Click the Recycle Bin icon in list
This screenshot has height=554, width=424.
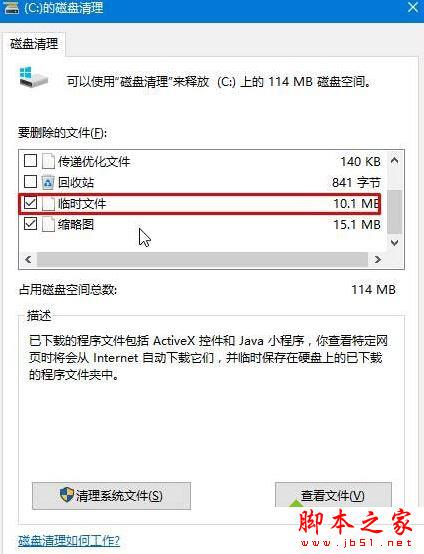[x=48, y=182]
